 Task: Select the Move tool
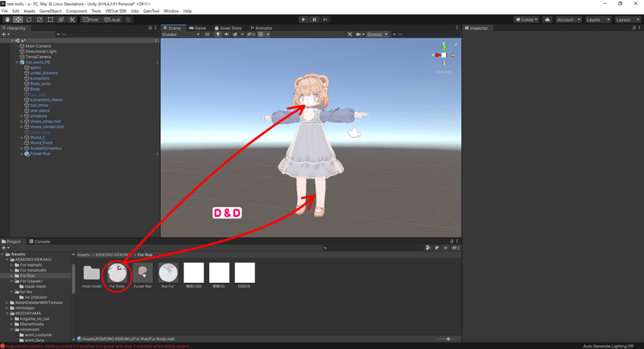point(18,19)
